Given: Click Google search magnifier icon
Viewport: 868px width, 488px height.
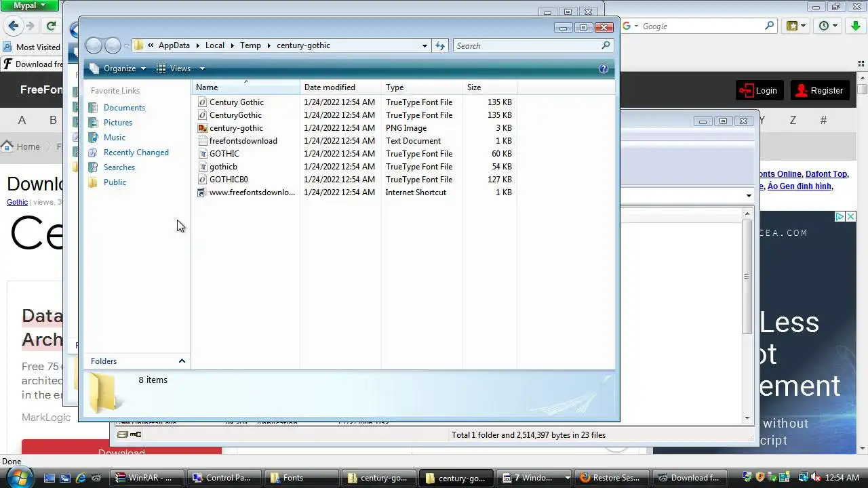Looking at the screenshot, I should tap(770, 26).
